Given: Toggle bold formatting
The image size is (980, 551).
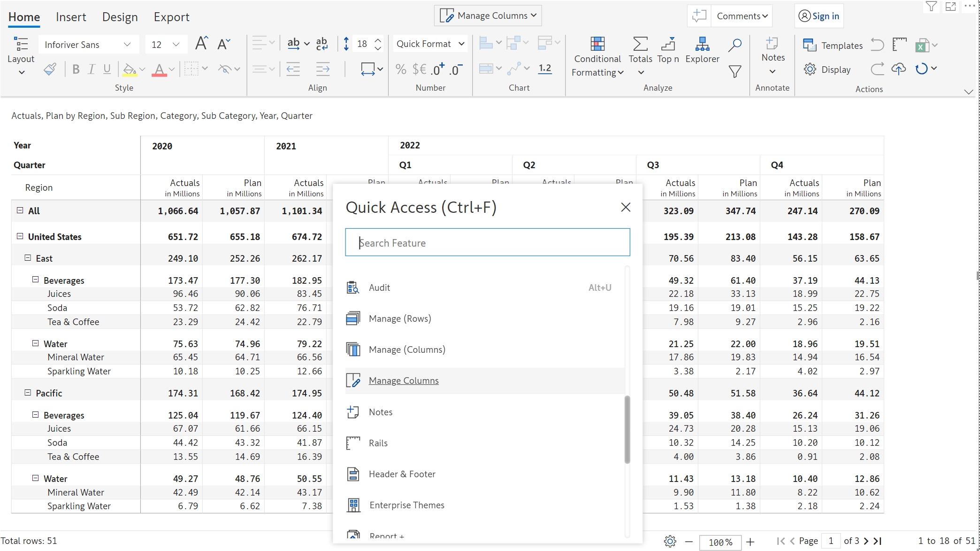Looking at the screenshot, I should [76, 70].
